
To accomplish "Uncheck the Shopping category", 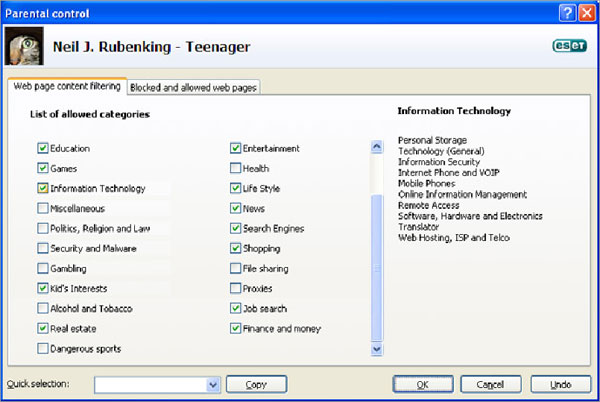I will click(235, 248).
